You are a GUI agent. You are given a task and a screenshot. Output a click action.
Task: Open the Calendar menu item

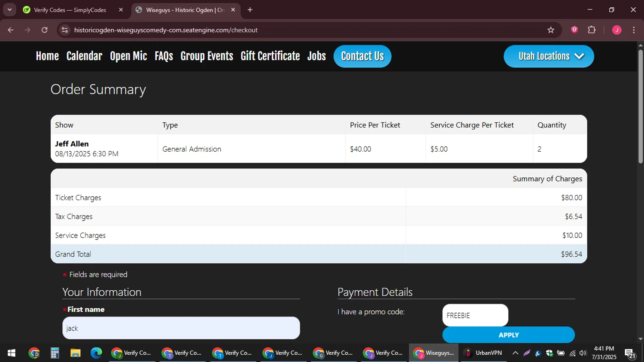[84, 56]
